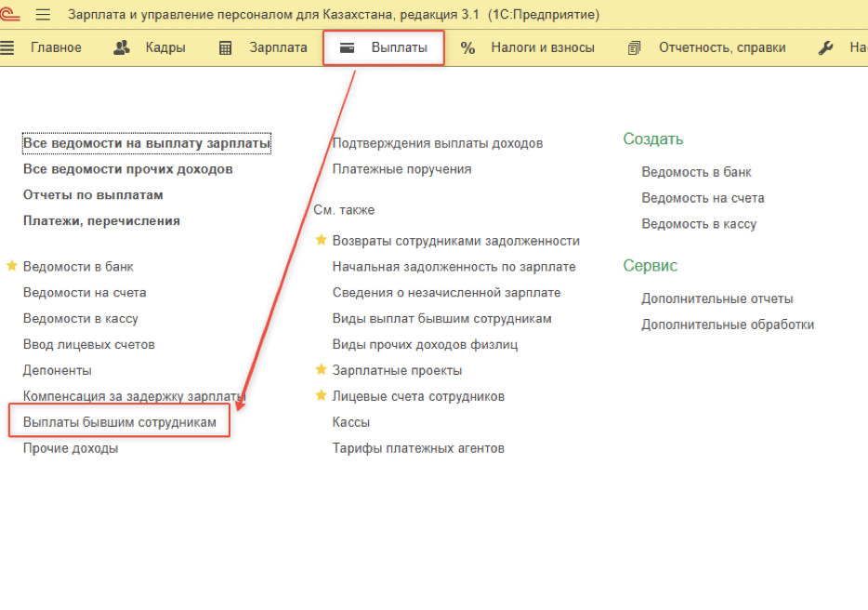Open Тарифы платежных агентов
The height and width of the screenshot is (610, 868).
pyautogui.click(x=418, y=448)
